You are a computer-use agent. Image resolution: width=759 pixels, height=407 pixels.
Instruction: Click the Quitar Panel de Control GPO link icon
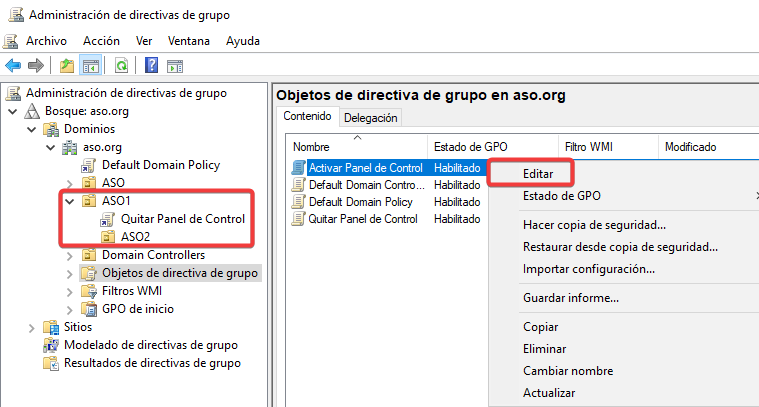108,219
